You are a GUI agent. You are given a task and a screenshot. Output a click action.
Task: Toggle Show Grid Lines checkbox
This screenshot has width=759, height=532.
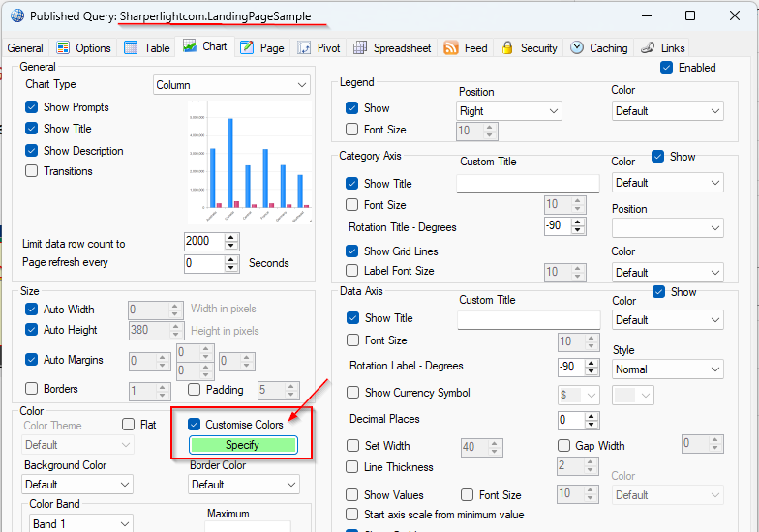352,251
